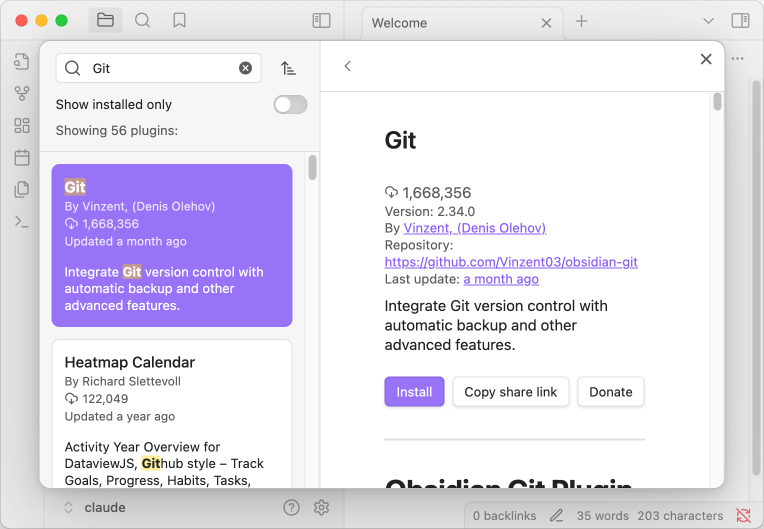764x529 pixels.
Task: Open the file explorer folder icon
Action: [105, 20]
